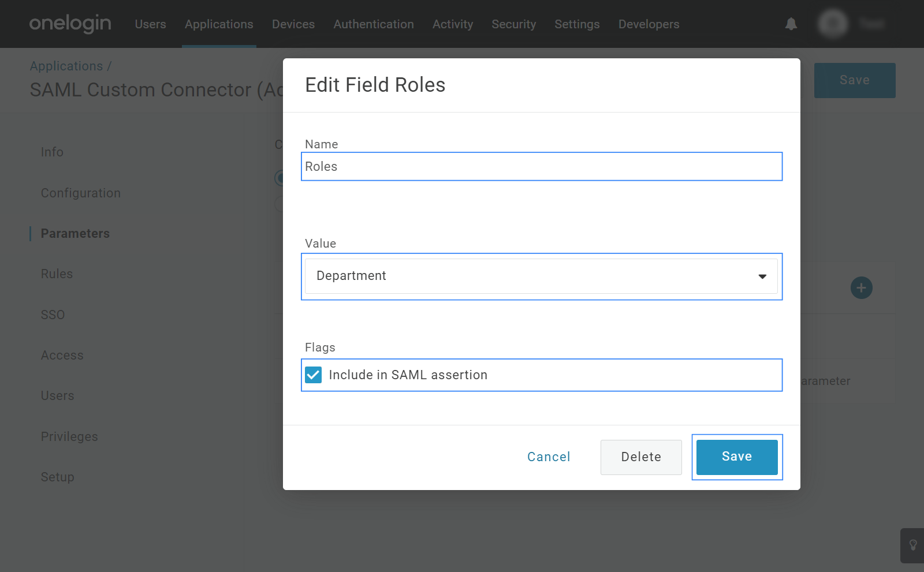Save the Roles field changes
The image size is (924, 572).
[x=736, y=457]
